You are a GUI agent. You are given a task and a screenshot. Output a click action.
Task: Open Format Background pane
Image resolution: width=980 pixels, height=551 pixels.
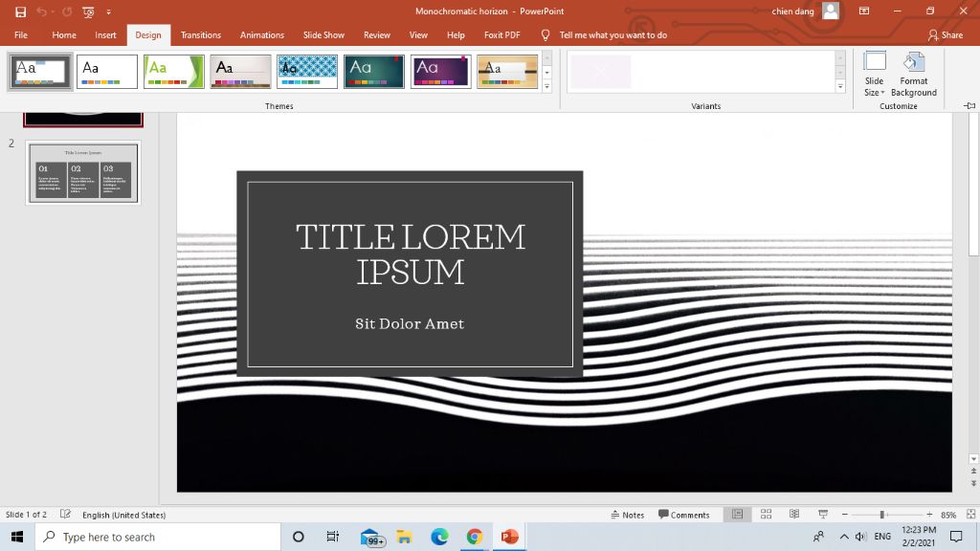(x=913, y=75)
